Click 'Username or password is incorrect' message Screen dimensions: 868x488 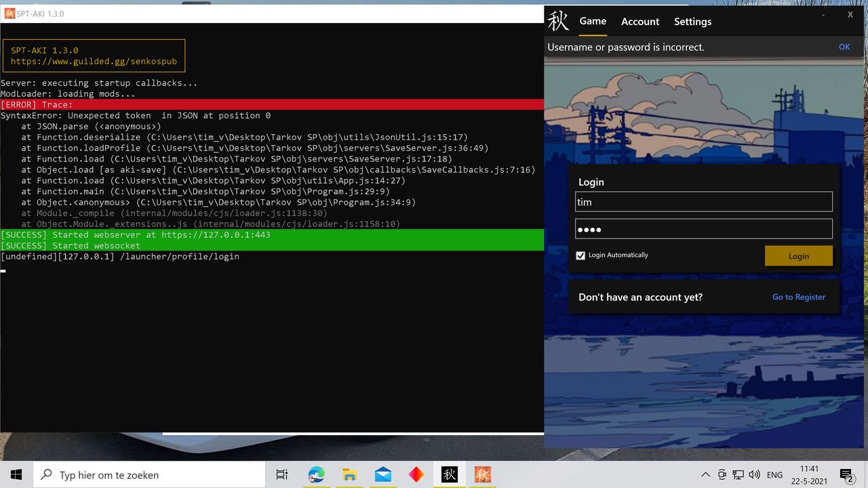[626, 47]
